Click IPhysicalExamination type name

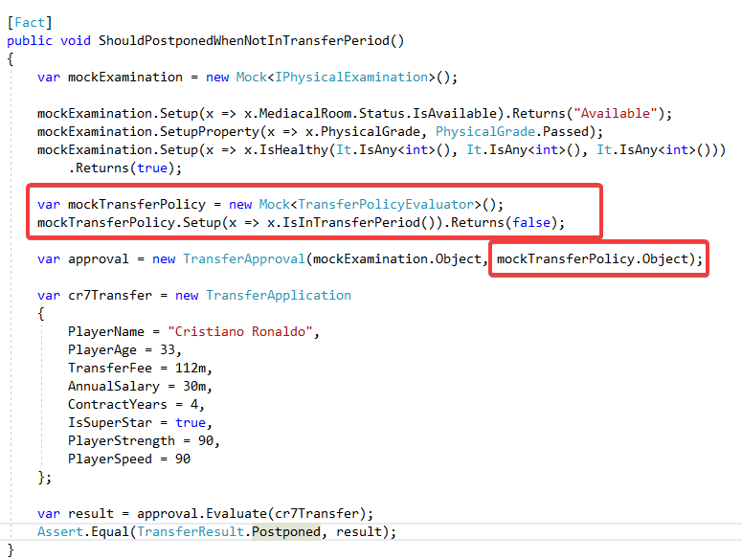point(351,78)
